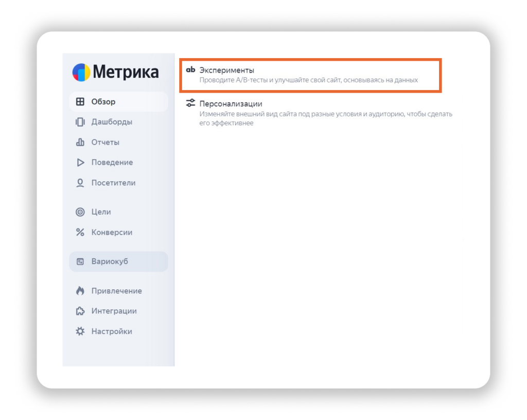Screen dimensions: 527x420
Task: Click the Дашборды panel icon
Action: tap(80, 122)
